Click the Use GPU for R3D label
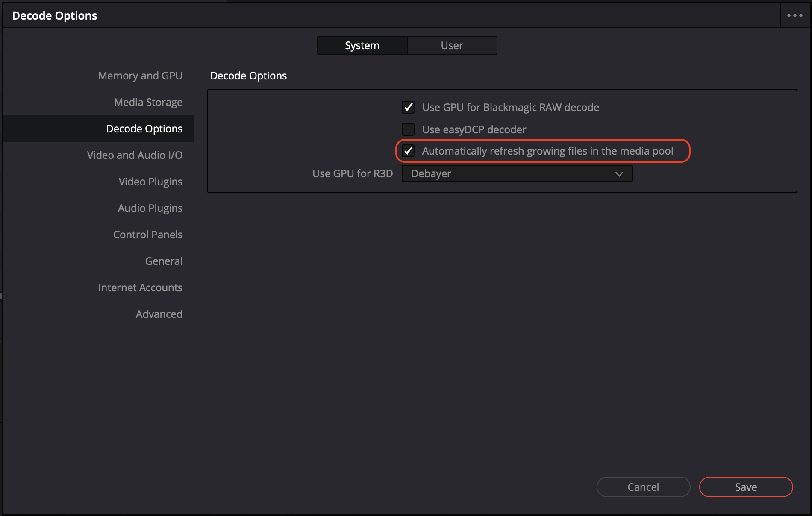 (x=352, y=173)
